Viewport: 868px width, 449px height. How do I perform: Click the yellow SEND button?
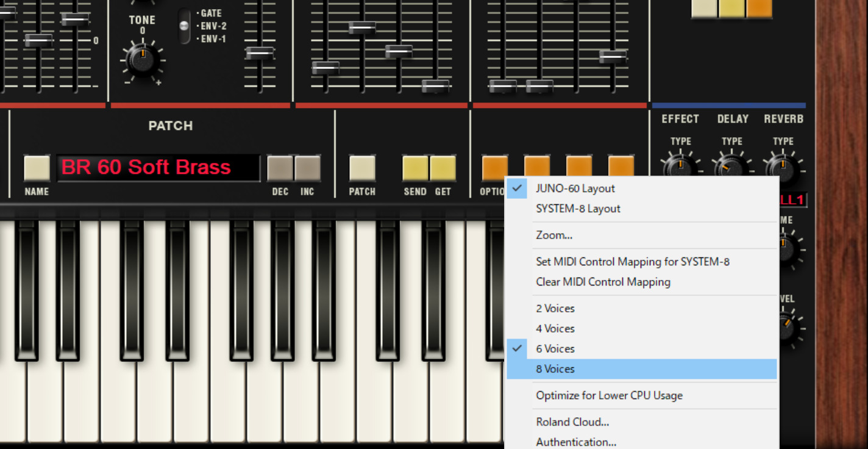pos(415,168)
